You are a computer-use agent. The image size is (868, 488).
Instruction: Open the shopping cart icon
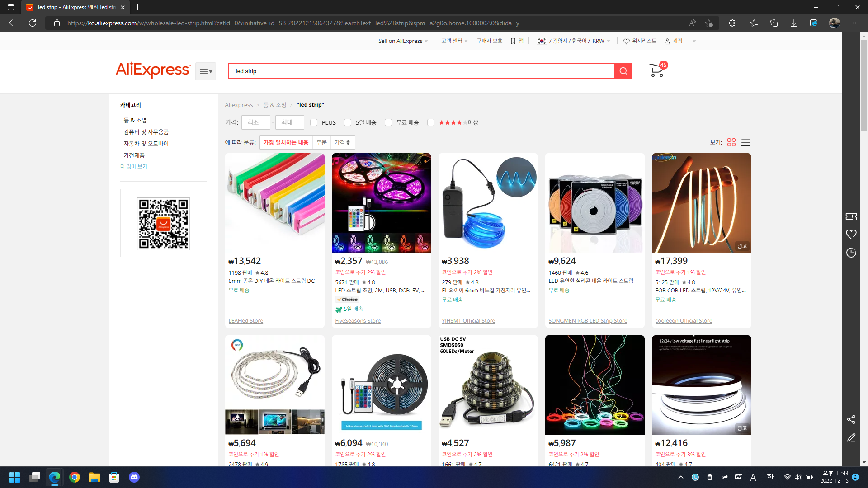tap(656, 70)
